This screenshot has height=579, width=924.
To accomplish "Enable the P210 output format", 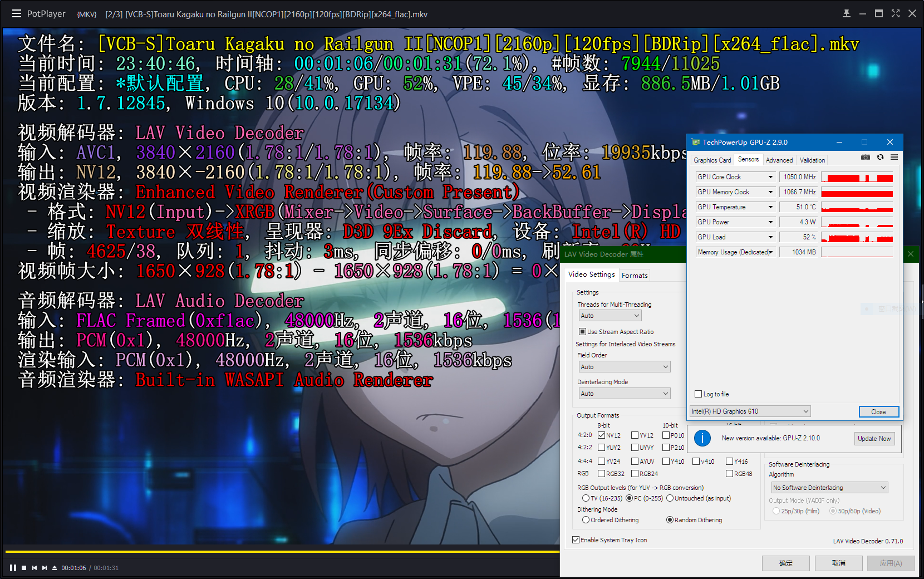I will (666, 448).
